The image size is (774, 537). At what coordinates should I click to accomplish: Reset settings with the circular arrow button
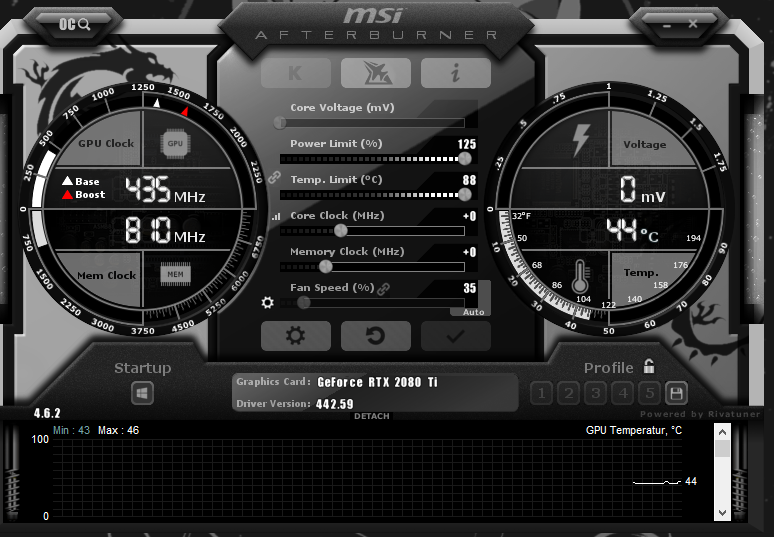pyautogui.click(x=376, y=336)
